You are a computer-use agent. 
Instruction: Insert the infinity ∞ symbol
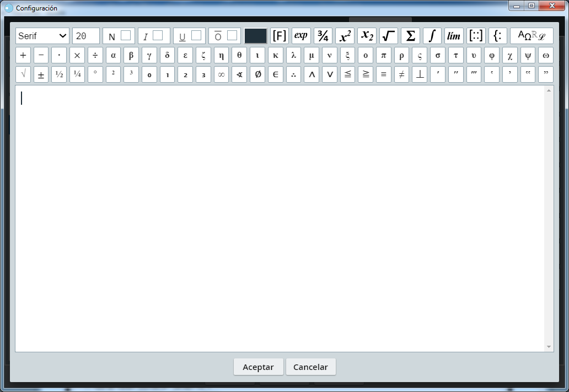pos(221,74)
